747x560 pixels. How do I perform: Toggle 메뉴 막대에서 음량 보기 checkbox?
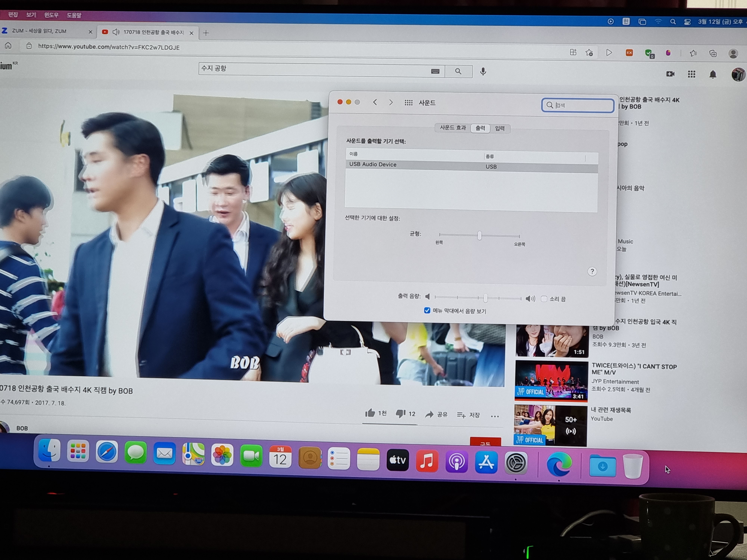pos(427,310)
